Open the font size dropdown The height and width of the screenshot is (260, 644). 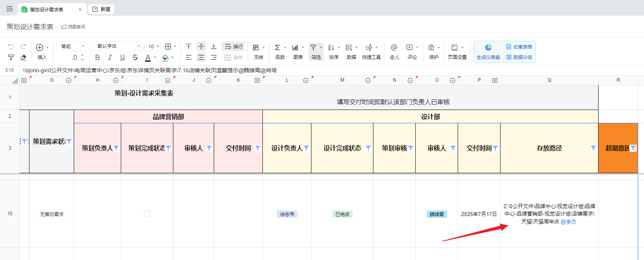(x=153, y=46)
